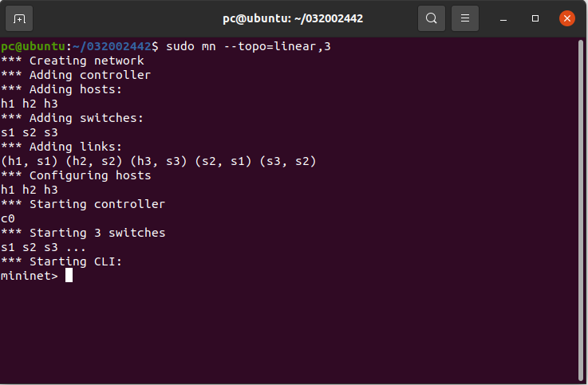Open a new terminal tab
The height and width of the screenshot is (385, 588).
19,18
